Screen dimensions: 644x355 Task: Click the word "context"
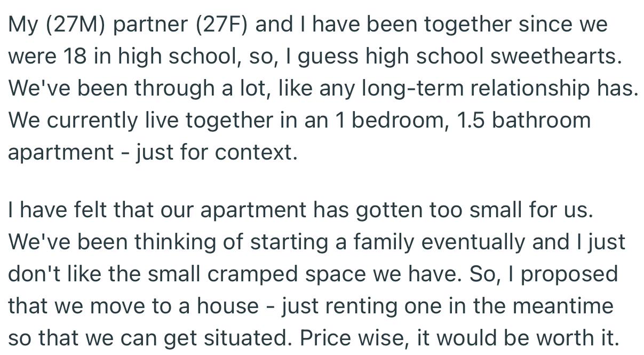point(255,153)
